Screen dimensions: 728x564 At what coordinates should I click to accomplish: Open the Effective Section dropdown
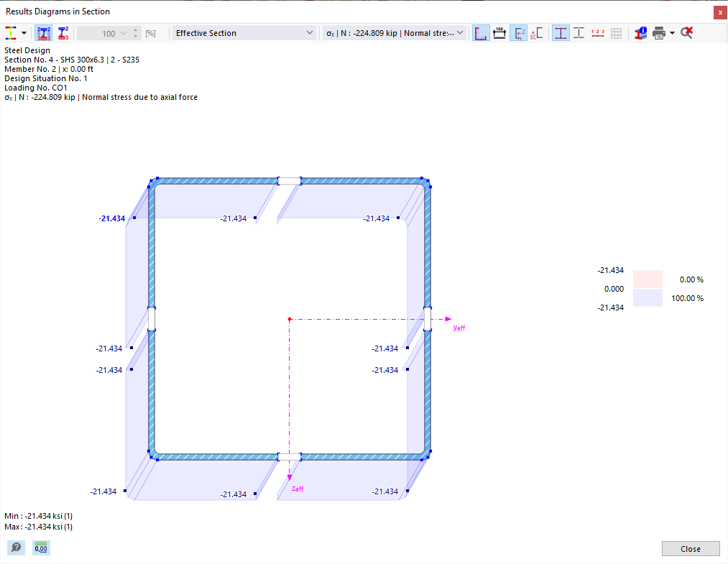click(243, 32)
